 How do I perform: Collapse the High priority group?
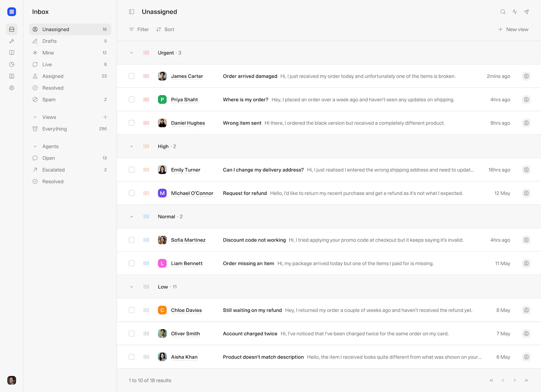(x=132, y=146)
